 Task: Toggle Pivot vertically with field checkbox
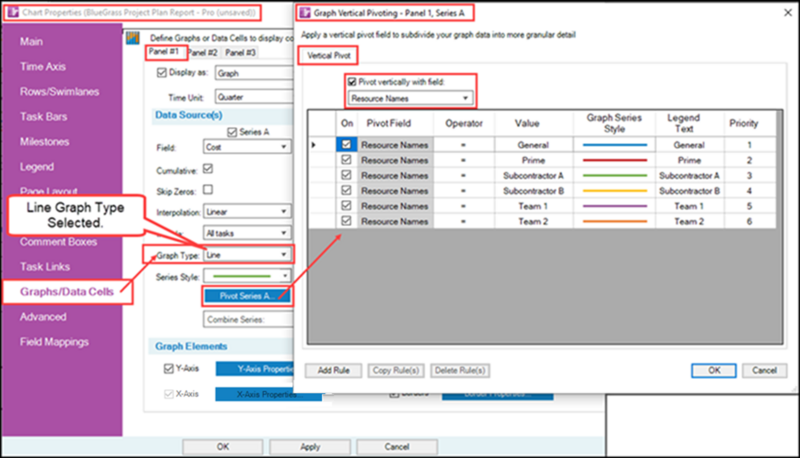352,82
